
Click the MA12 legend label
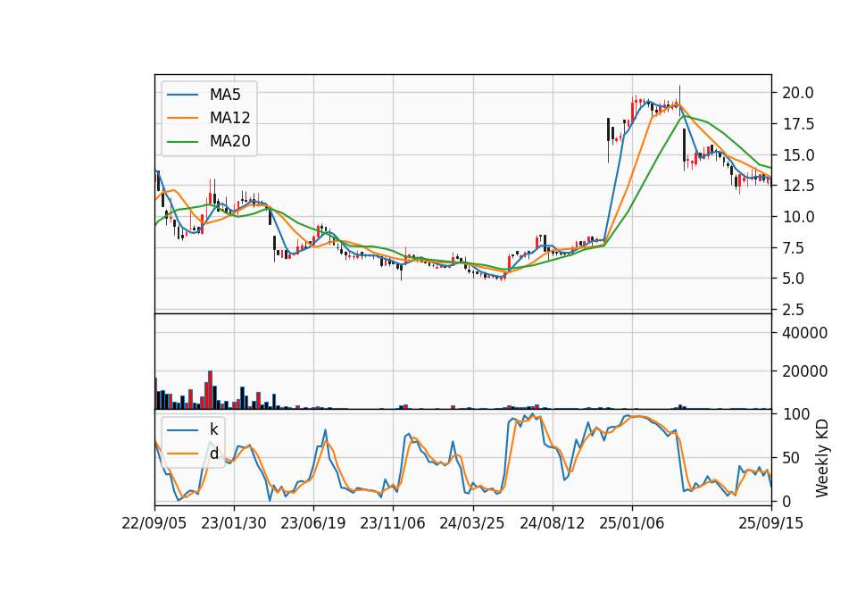tap(229, 118)
